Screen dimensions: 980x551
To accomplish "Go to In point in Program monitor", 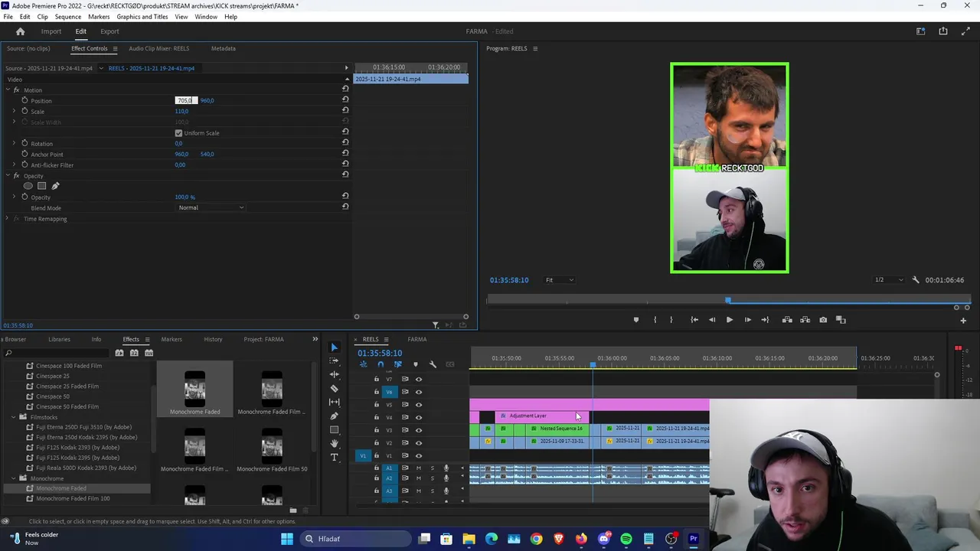I will coord(694,320).
